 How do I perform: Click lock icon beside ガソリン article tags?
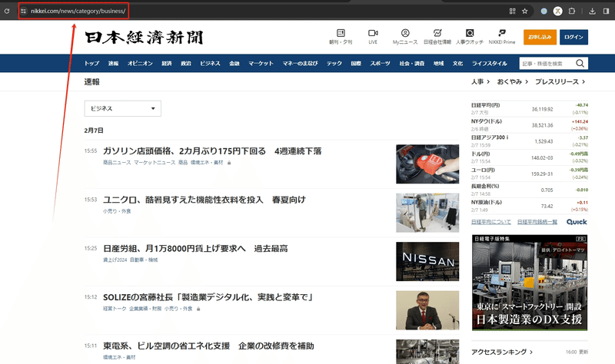pyautogui.click(x=229, y=162)
